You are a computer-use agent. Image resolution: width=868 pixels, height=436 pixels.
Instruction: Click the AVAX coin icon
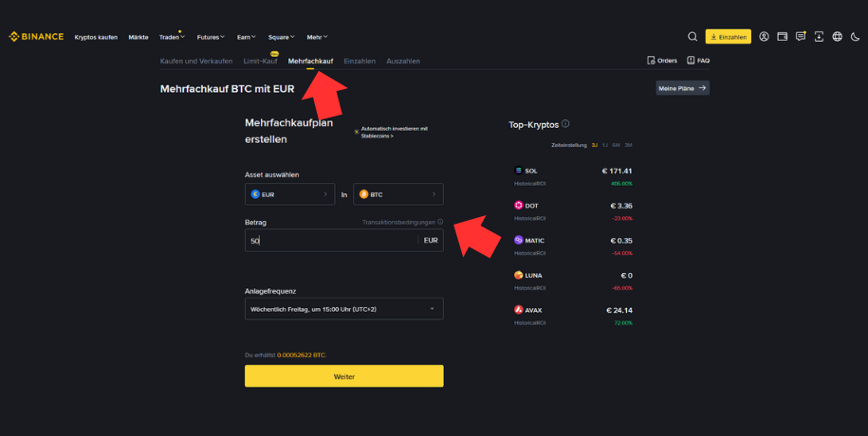518,310
